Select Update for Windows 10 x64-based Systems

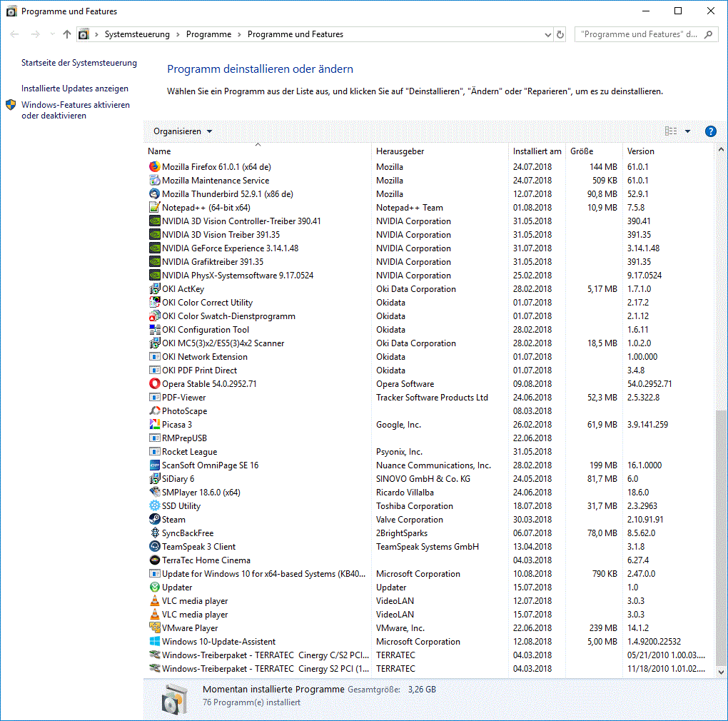click(x=430, y=573)
